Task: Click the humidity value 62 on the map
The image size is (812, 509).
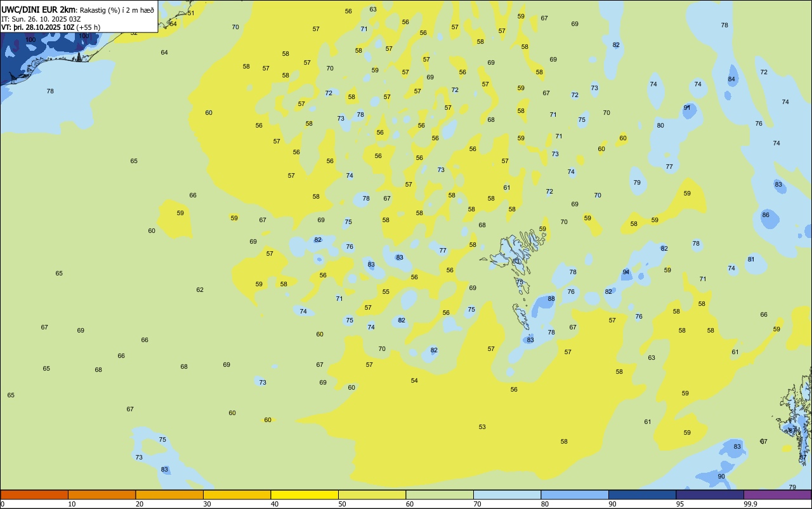Action: pos(200,290)
